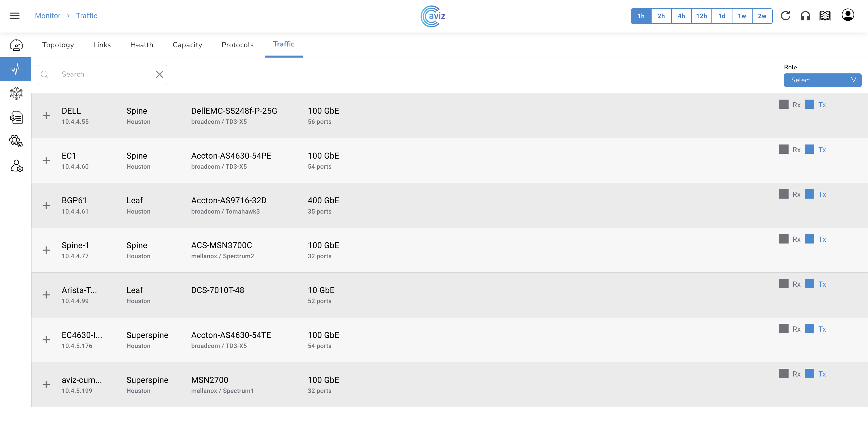The image size is (868, 426).
Task: Click the traffic monitor pulse sidebar icon
Action: point(16,69)
